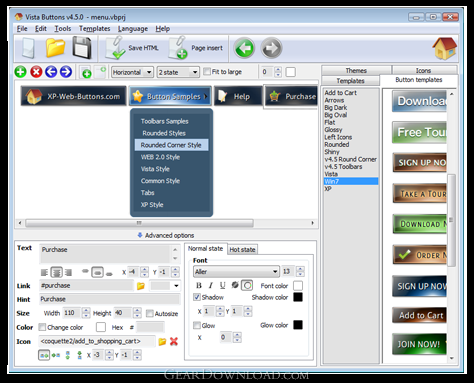Click the green add button icon
Image resolution: width=474 pixels, height=383 pixels.
coord(21,72)
